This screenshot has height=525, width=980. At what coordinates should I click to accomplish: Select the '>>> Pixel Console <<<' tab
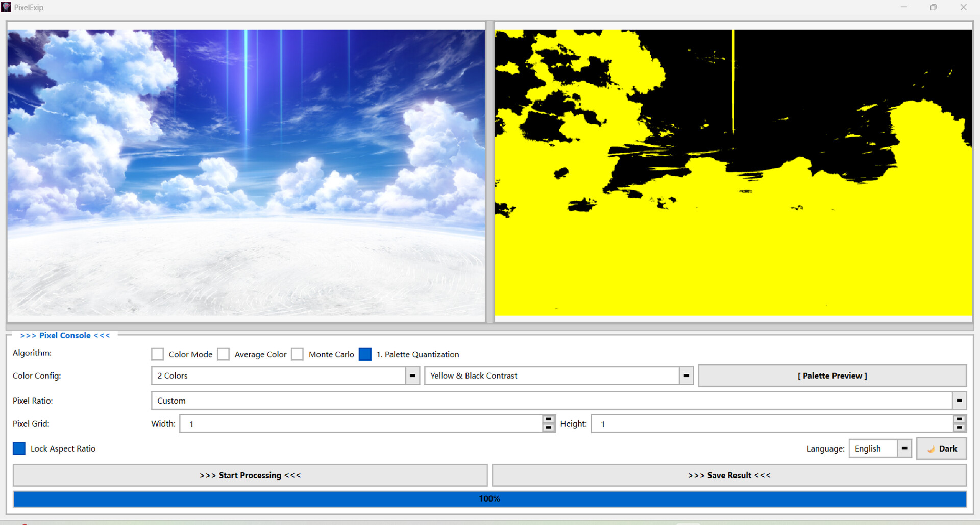pos(65,335)
